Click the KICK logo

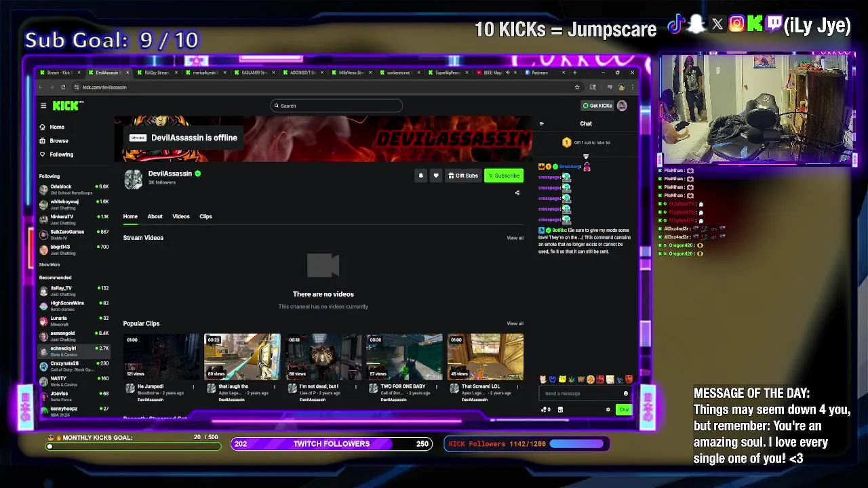68,106
